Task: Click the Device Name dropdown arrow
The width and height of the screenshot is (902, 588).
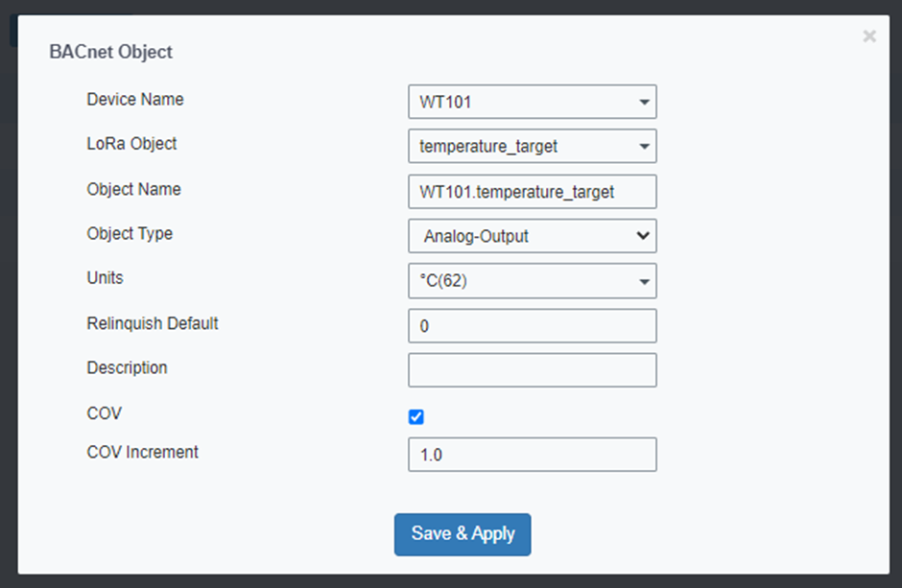Action: [x=645, y=102]
